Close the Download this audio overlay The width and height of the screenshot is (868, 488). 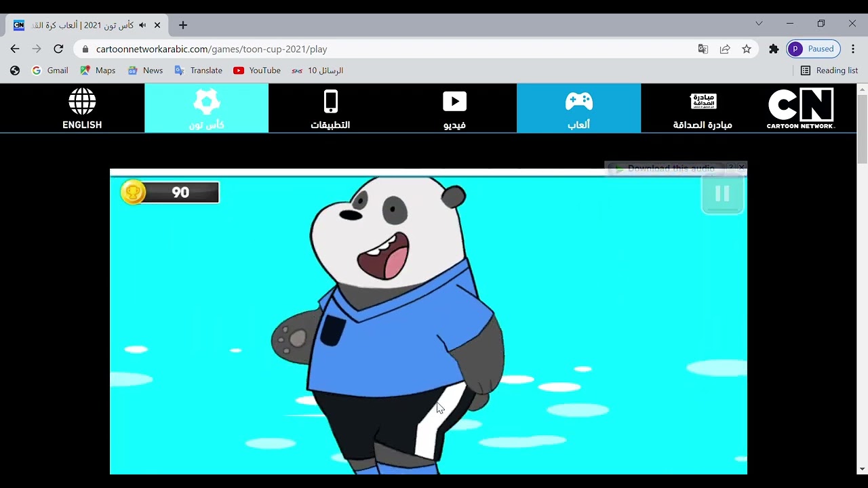(741, 167)
